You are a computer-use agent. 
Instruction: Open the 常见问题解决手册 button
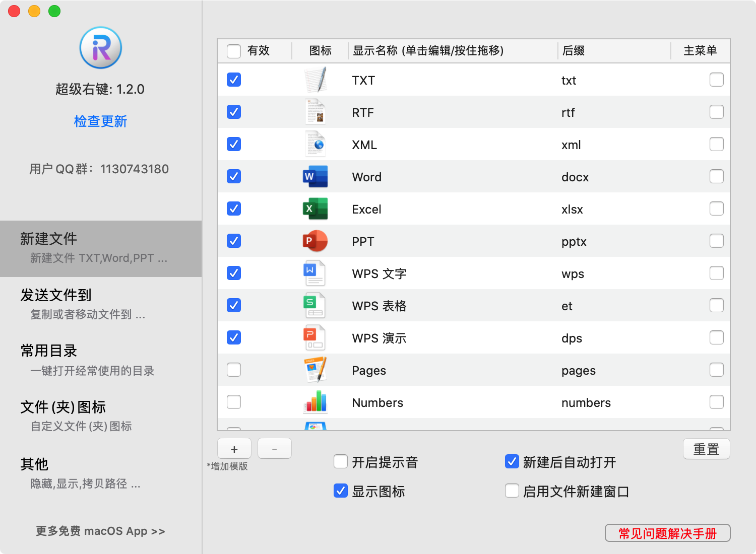[667, 533]
